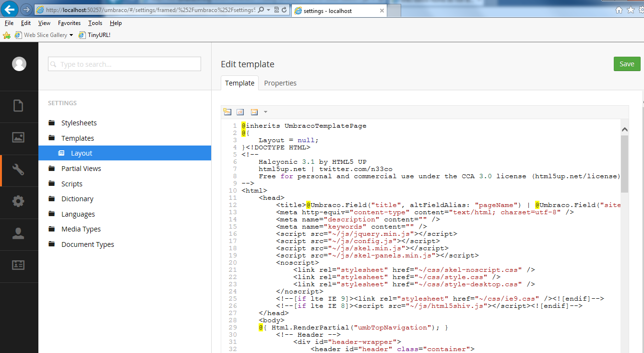Open the address bar autocomplete dropdown arrow

[268, 10]
